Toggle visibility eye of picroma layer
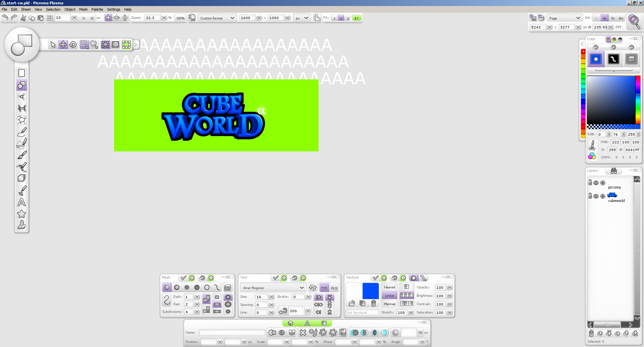 [596, 183]
